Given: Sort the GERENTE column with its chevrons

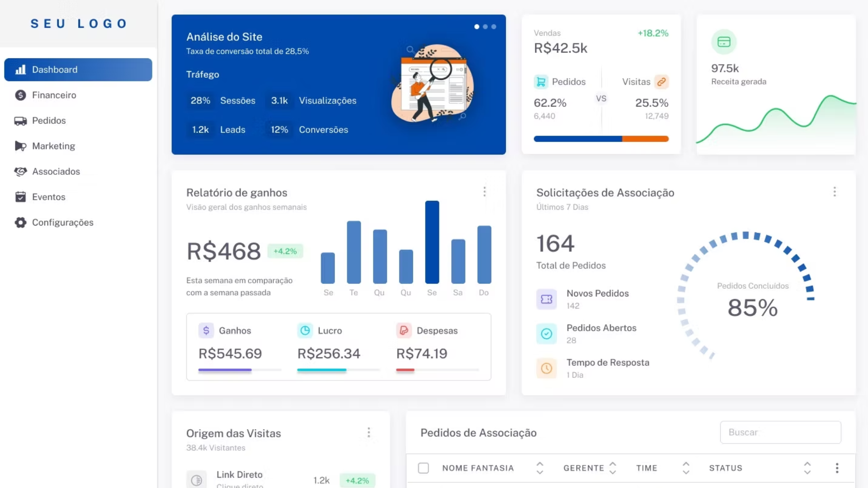Looking at the screenshot, I should (x=613, y=468).
